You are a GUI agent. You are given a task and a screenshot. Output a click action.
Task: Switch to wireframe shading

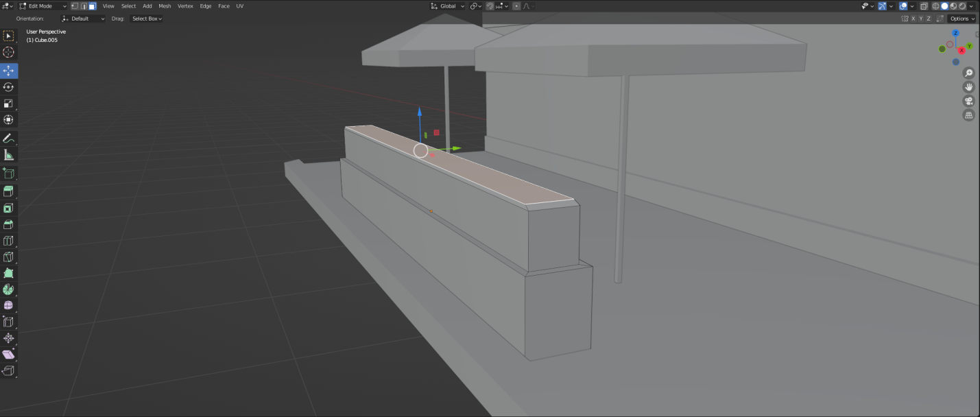[x=936, y=6]
